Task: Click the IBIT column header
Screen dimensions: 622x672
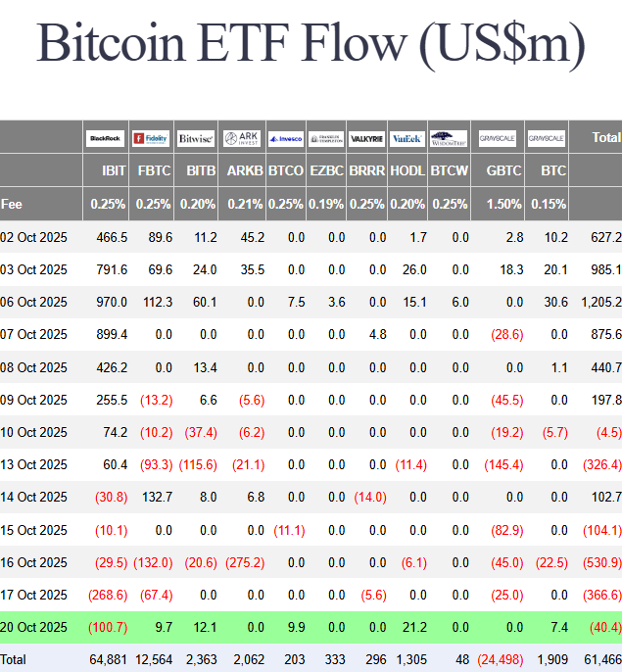Action: (x=114, y=170)
